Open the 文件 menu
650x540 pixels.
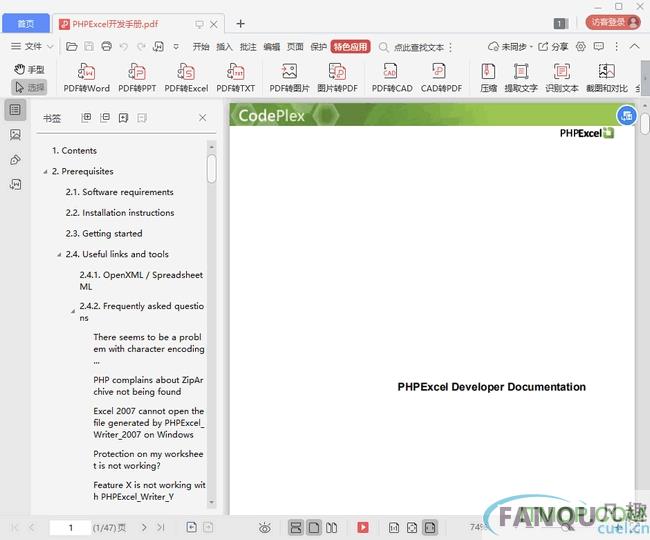pos(32,46)
